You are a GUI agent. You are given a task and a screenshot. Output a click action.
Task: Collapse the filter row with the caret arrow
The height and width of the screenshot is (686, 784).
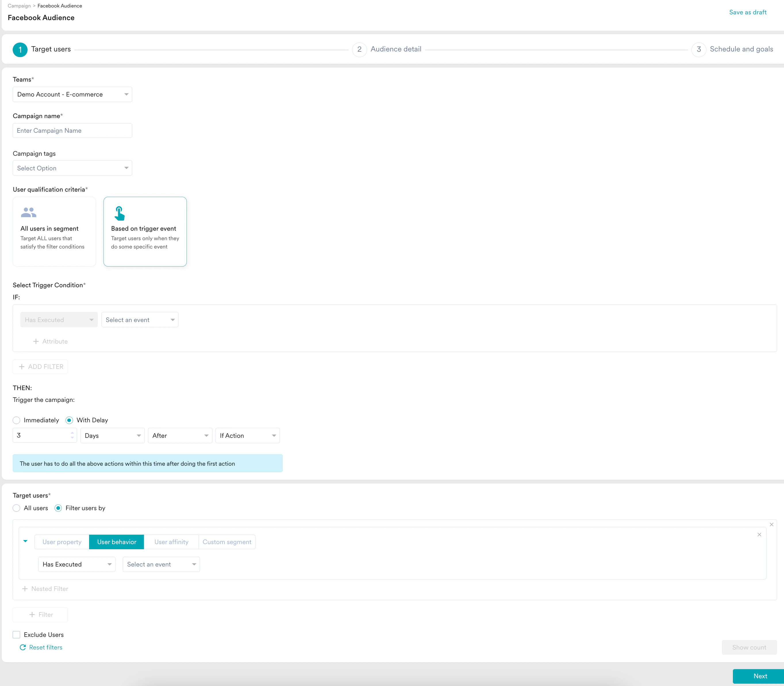point(25,541)
